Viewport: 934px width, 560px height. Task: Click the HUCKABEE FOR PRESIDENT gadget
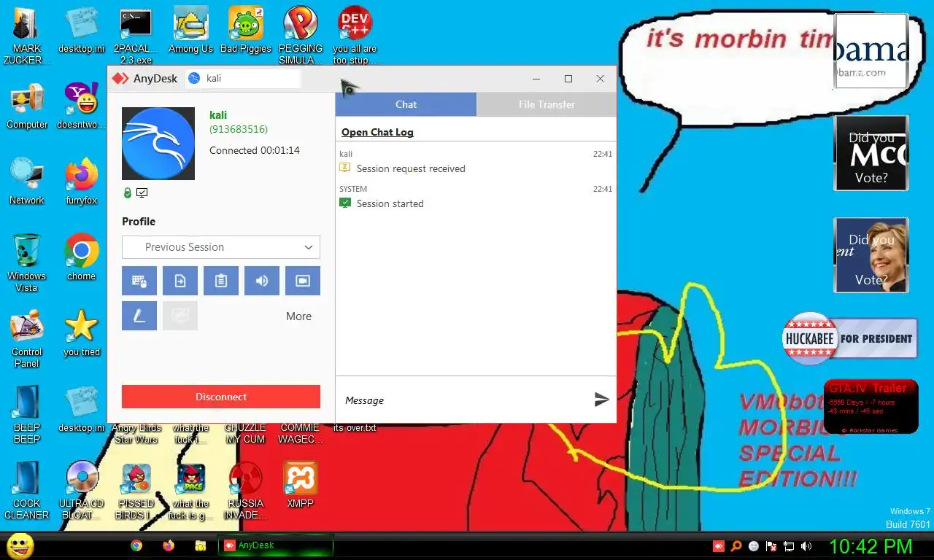tap(849, 338)
